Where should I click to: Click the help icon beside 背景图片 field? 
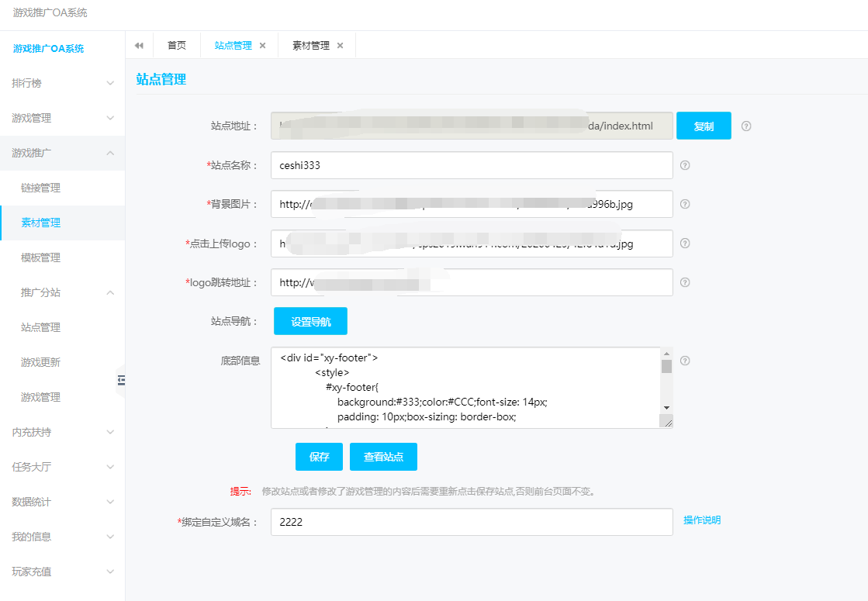tap(685, 204)
